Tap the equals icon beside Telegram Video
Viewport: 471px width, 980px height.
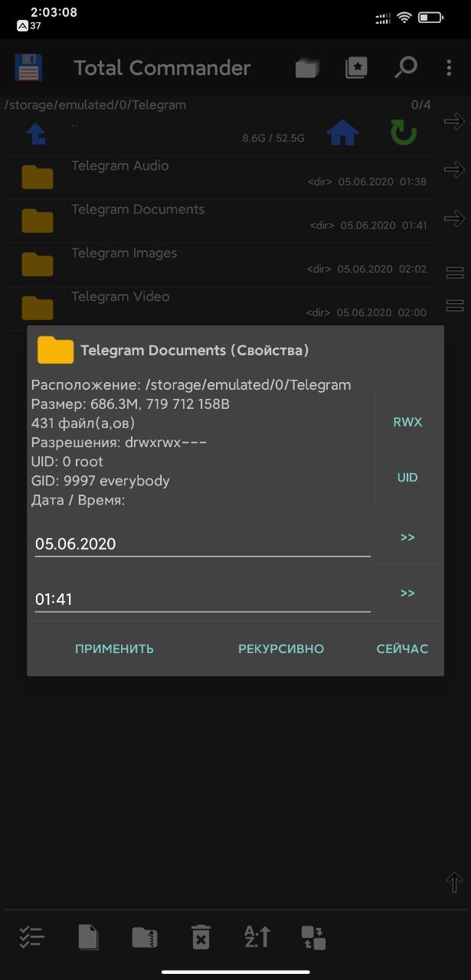[454, 305]
